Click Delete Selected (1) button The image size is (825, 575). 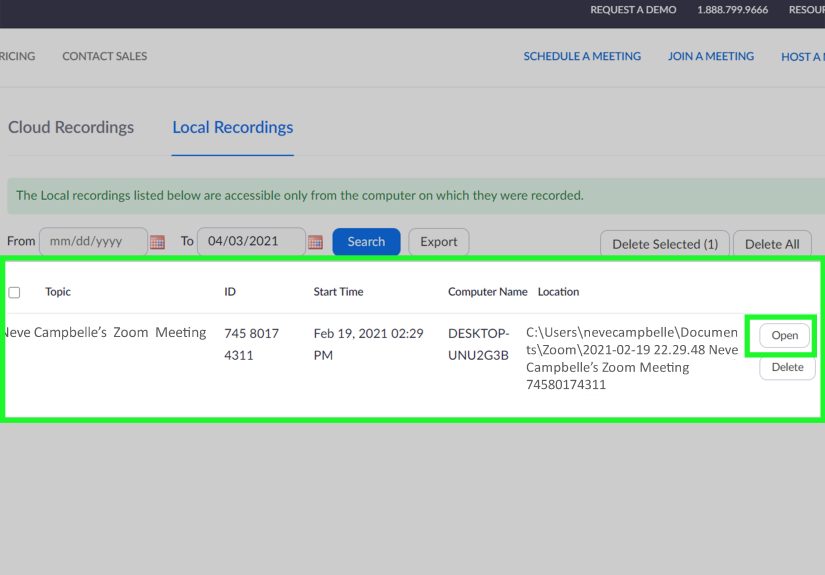[665, 244]
